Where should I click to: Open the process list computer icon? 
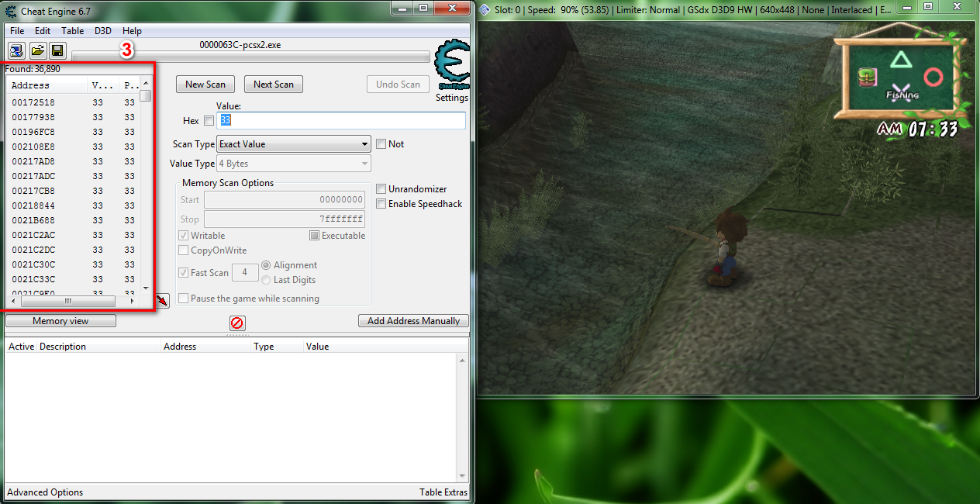(x=16, y=50)
